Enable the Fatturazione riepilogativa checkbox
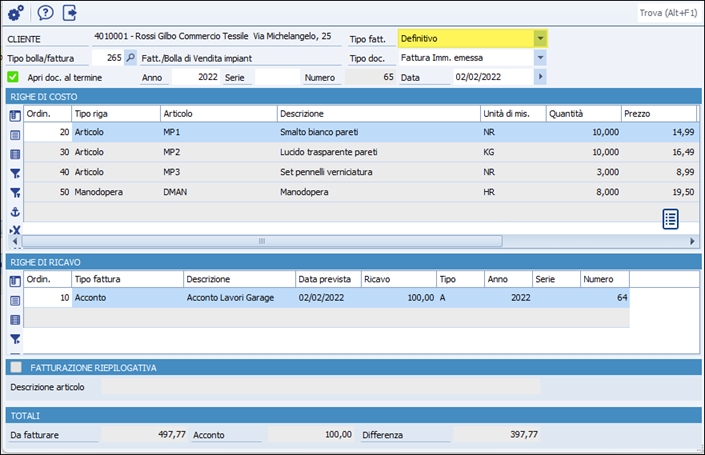The height and width of the screenshot is (455, 705). click(15, 367)
